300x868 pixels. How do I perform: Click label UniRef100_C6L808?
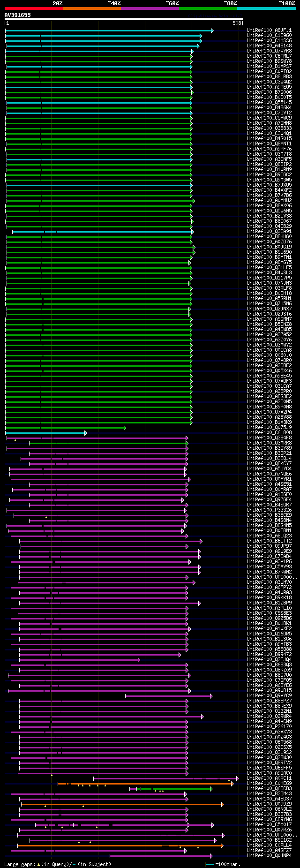click(269, 433)
